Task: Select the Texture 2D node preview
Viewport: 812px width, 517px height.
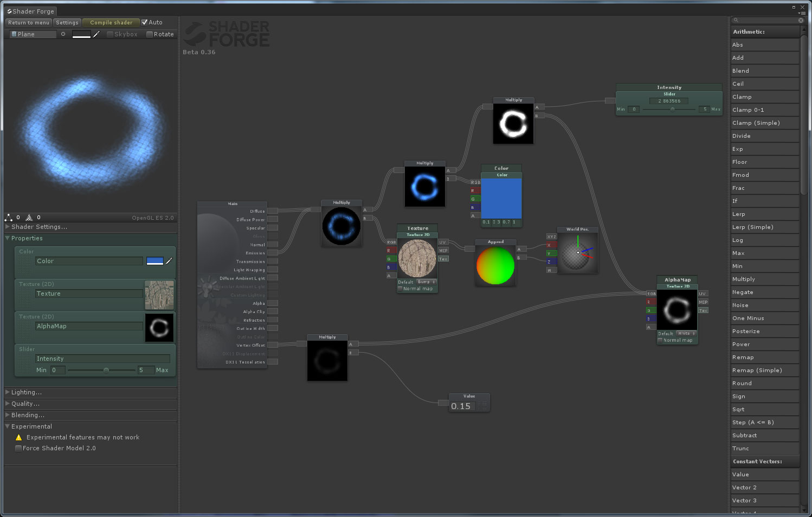Action: point(417,258)
